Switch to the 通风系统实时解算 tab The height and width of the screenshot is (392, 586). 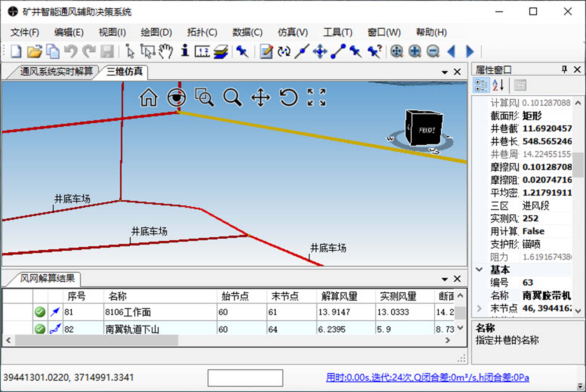point(56,71)
